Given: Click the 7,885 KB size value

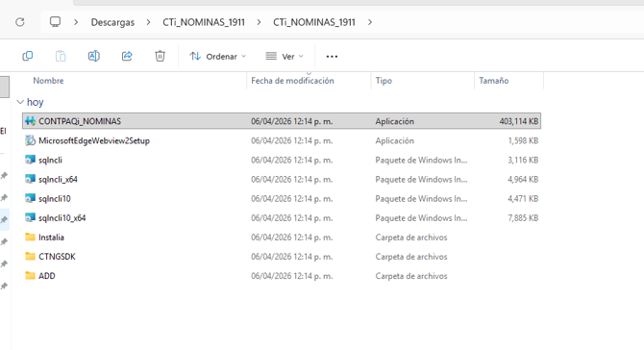Looking at the screenshot, I should coord(523,217).
